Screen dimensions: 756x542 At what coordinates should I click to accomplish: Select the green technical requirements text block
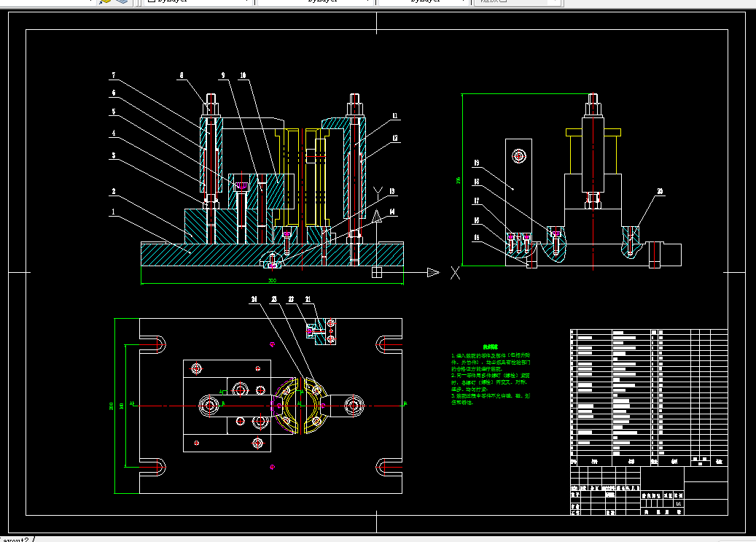491,375
